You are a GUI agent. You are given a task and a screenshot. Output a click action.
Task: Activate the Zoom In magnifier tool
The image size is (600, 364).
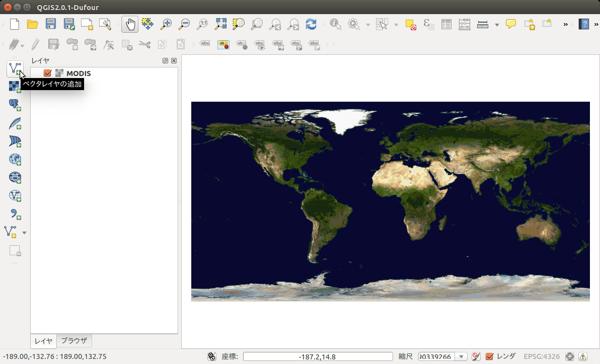[166, 24]
